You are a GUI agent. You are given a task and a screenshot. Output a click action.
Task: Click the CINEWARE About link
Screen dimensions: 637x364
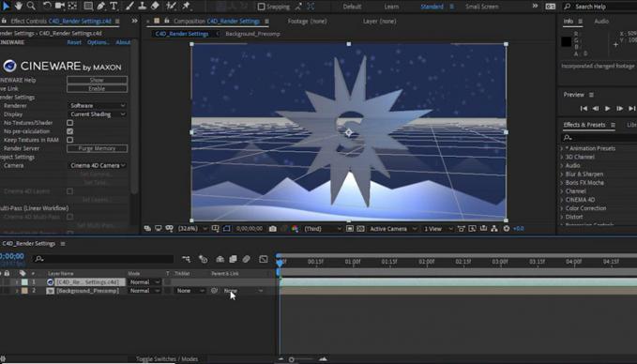point(123,42)
